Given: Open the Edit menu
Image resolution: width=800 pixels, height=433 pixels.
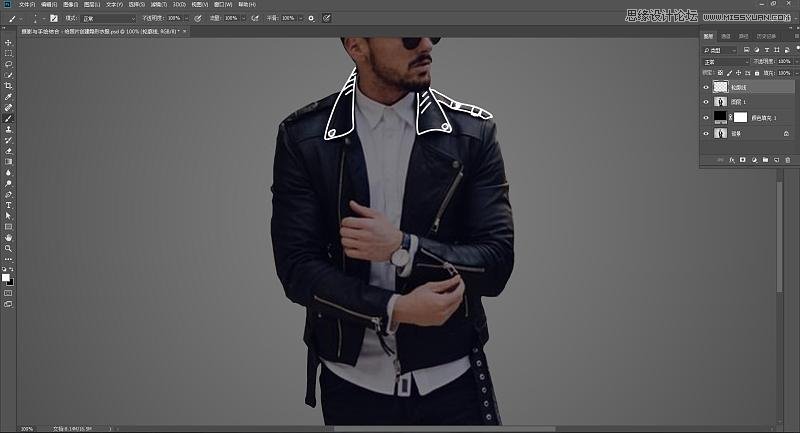Looking at the screenshot, I should [x=48, y=5].
